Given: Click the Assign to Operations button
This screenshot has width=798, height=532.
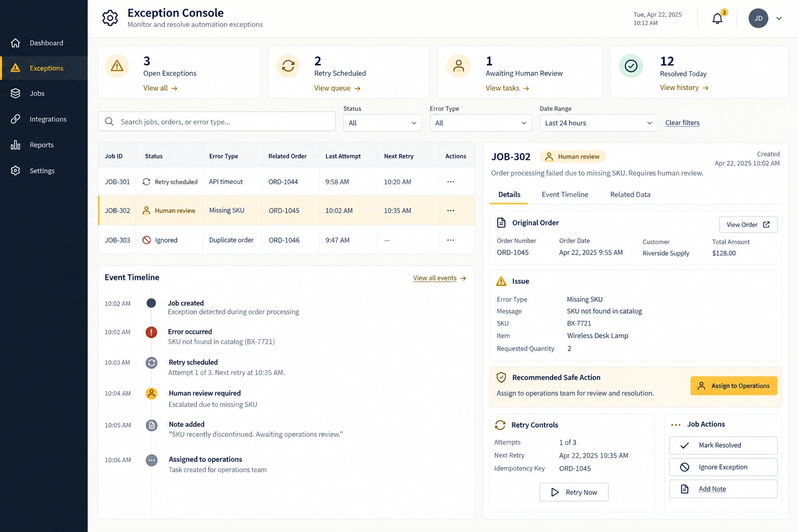Looking at the screenshot, I should coord(734,386).
